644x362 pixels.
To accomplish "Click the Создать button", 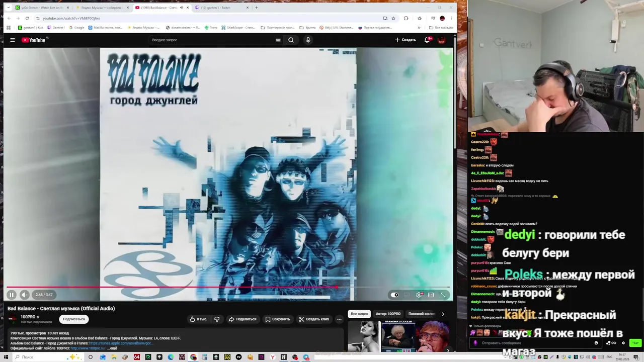I will tap(406, 40).
